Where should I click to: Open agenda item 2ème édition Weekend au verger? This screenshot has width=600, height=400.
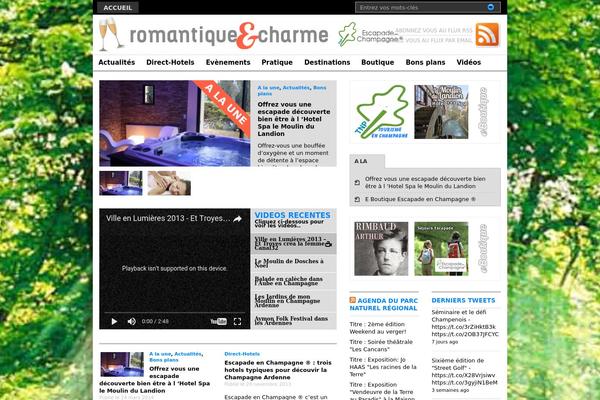(x=378, y=328)
